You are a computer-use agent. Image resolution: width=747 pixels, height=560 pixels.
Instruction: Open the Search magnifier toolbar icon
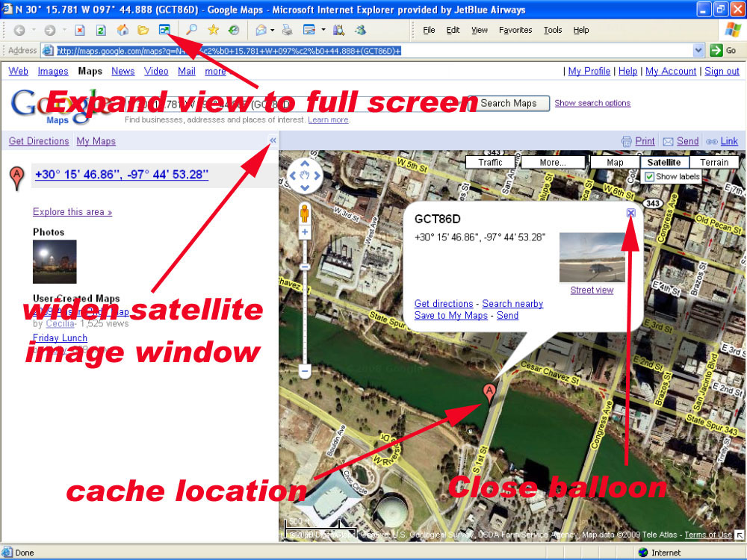pyautogui.click(x=191, y=30)
